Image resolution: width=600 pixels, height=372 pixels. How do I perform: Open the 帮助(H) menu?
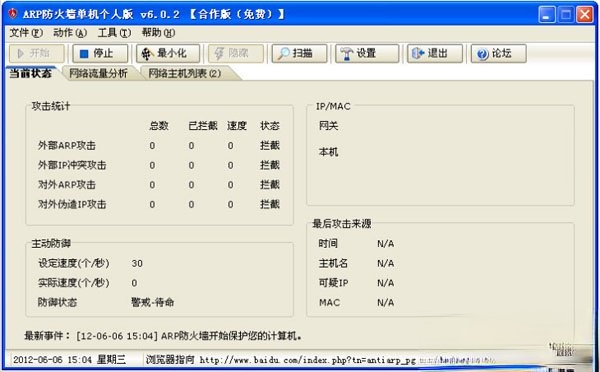pos(158,33)
